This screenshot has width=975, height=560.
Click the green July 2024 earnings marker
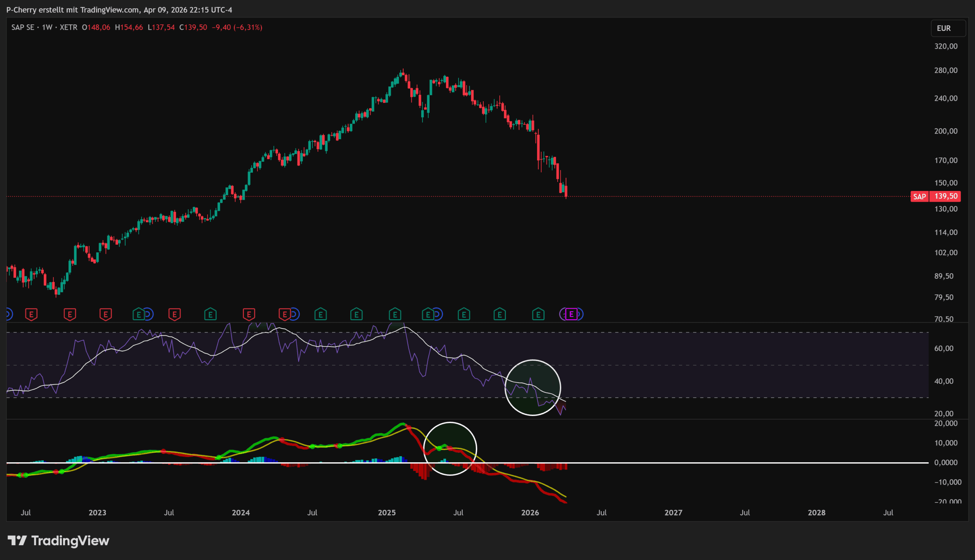(x=321, y=315)
